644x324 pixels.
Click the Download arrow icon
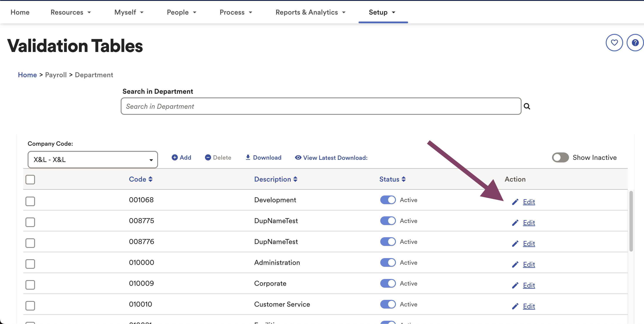click(248, 157)
